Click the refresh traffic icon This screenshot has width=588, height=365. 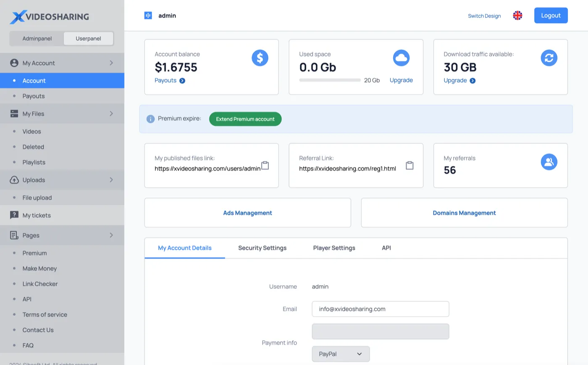[x=549, y=58]
